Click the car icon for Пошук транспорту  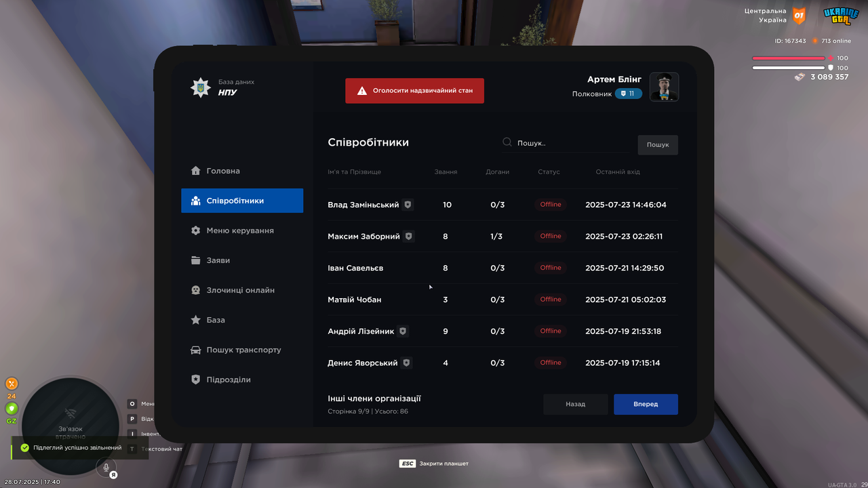196,350
